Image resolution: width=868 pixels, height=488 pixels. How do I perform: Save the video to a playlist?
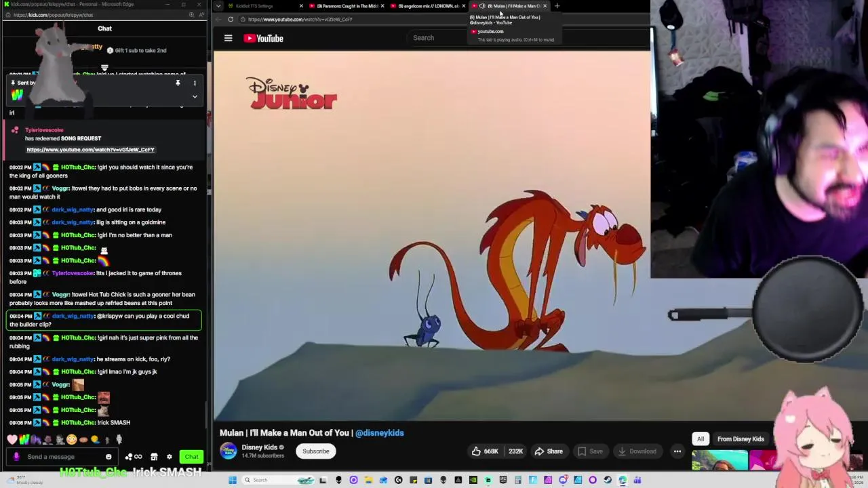pos(589,451)
